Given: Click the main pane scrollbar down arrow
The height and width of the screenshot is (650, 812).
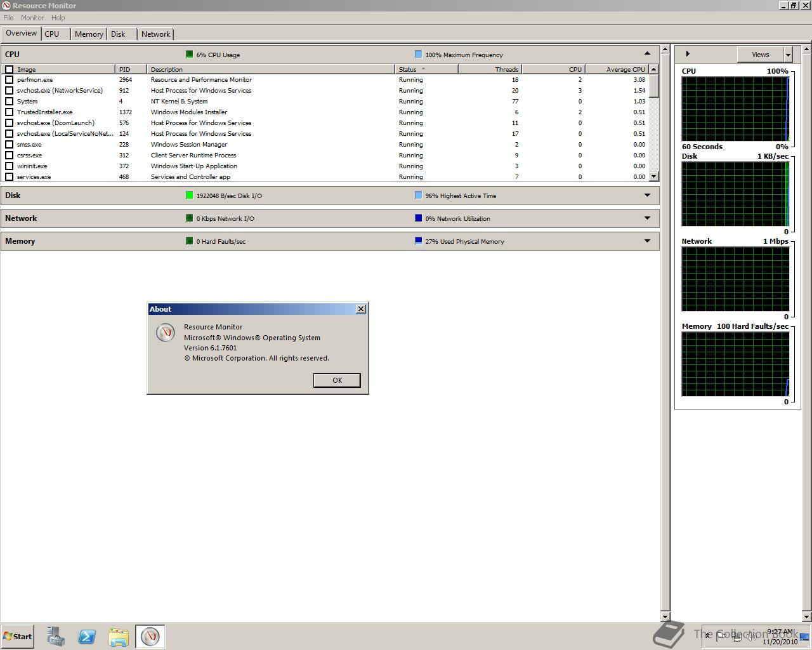Looking at the screenshot, I should tap(665, 616).
